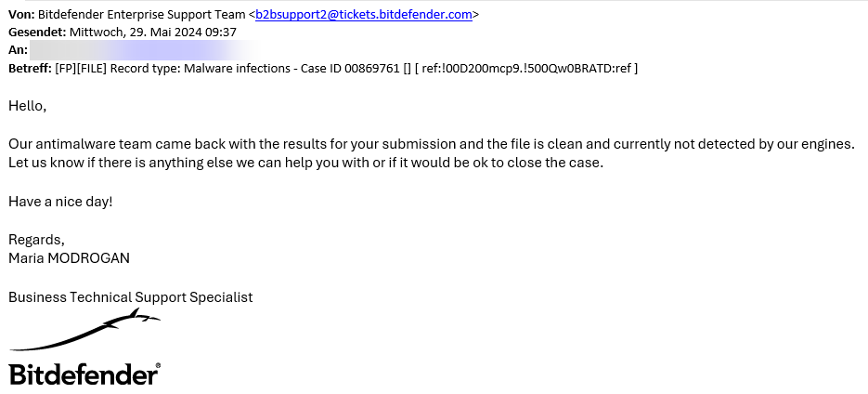Click the [FP][FILE] tag in the subject
The width and height of the screenshot is (868, 394).
point(81,68)
